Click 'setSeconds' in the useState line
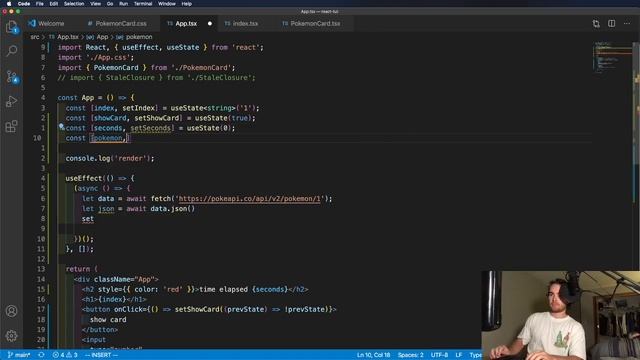Image resolution: width=640 pixels, height=360 pixels. tap(151, 128)
